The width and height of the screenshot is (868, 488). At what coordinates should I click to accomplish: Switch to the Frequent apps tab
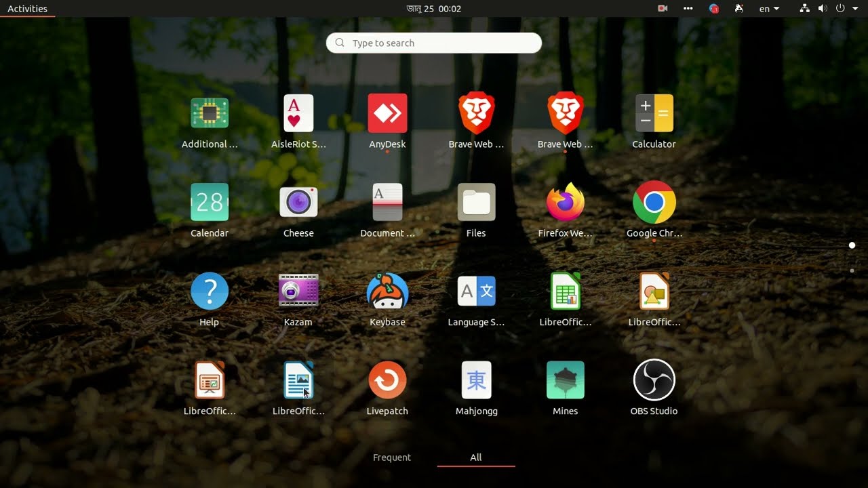[392, 457]
